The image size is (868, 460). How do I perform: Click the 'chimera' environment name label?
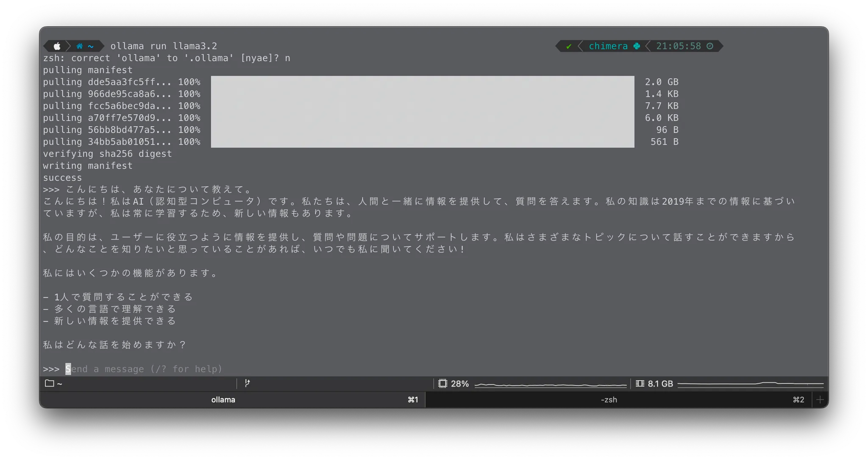[608, 46]
